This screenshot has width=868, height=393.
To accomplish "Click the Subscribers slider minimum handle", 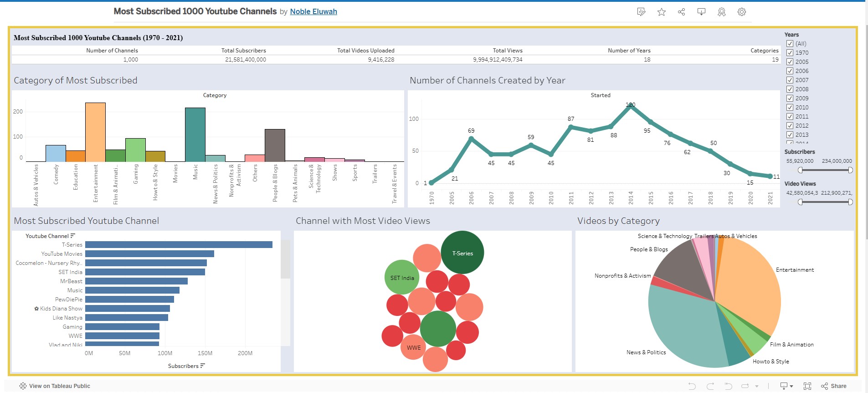I will tap(801, 170).
